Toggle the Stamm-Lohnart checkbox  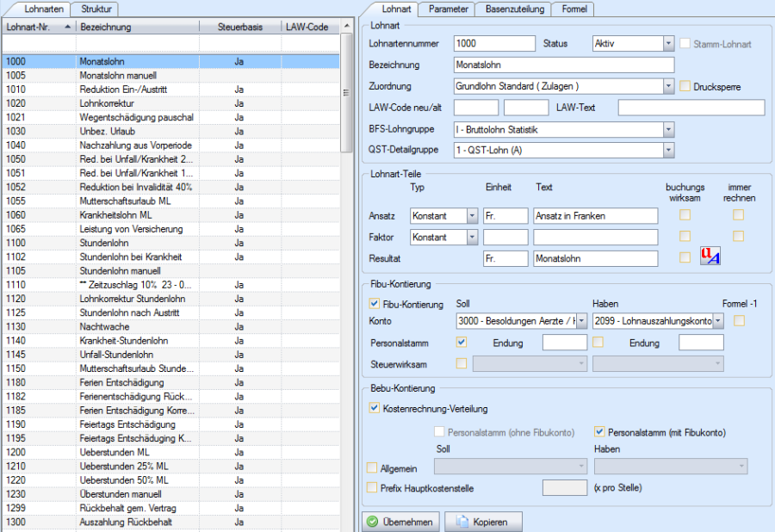click(x=685, y=43)
